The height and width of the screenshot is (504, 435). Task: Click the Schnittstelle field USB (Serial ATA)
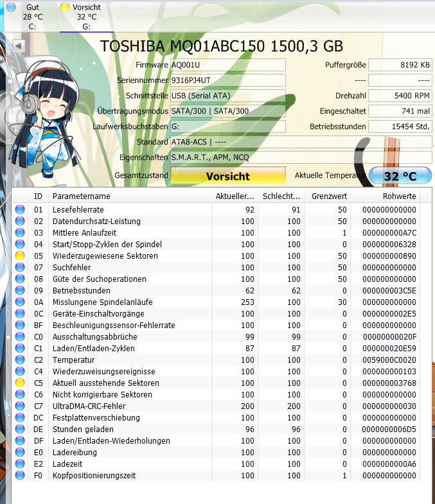pos(228,96)
